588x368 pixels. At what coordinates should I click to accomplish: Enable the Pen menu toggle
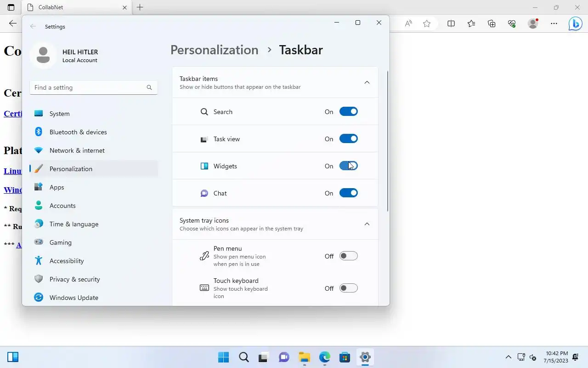348,256
